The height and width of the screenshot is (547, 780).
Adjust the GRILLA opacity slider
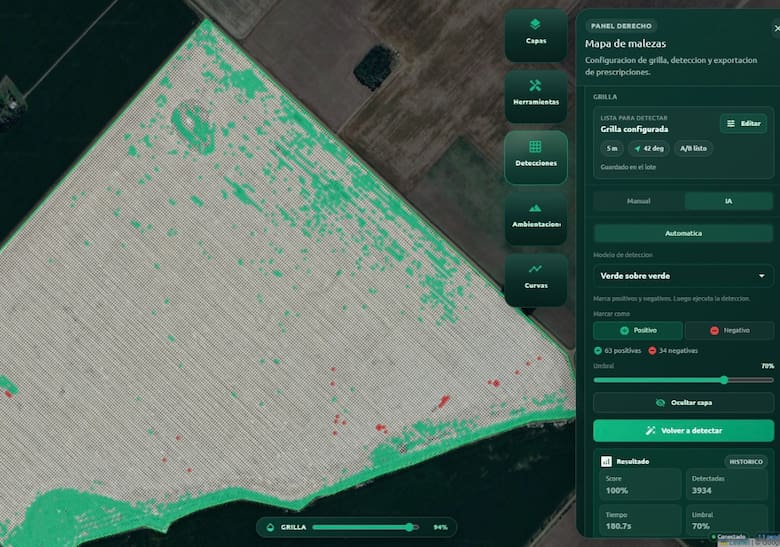(x=366, y=527)
